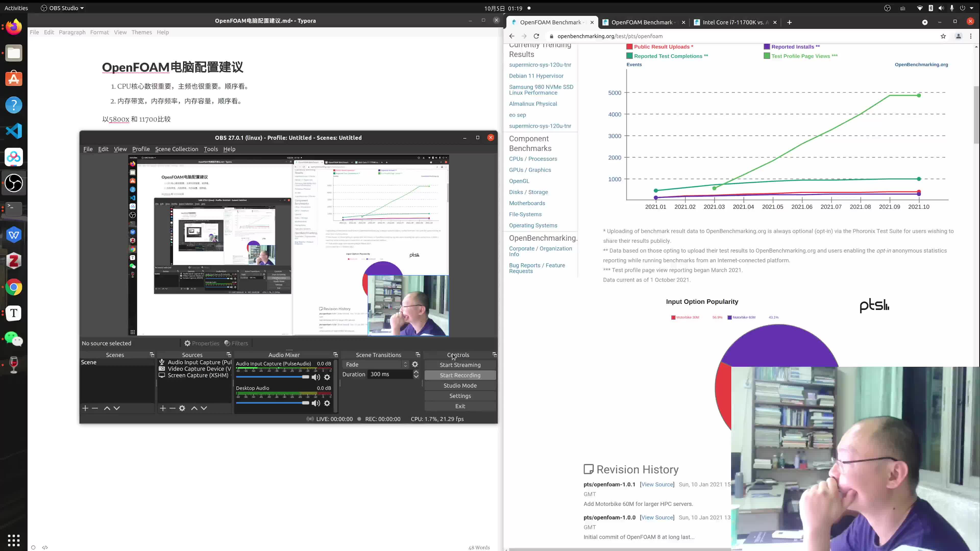Screen dimensions: 980x551
Task: Open Desktop Audio mixer settings gear
Action: coord(327,403)
